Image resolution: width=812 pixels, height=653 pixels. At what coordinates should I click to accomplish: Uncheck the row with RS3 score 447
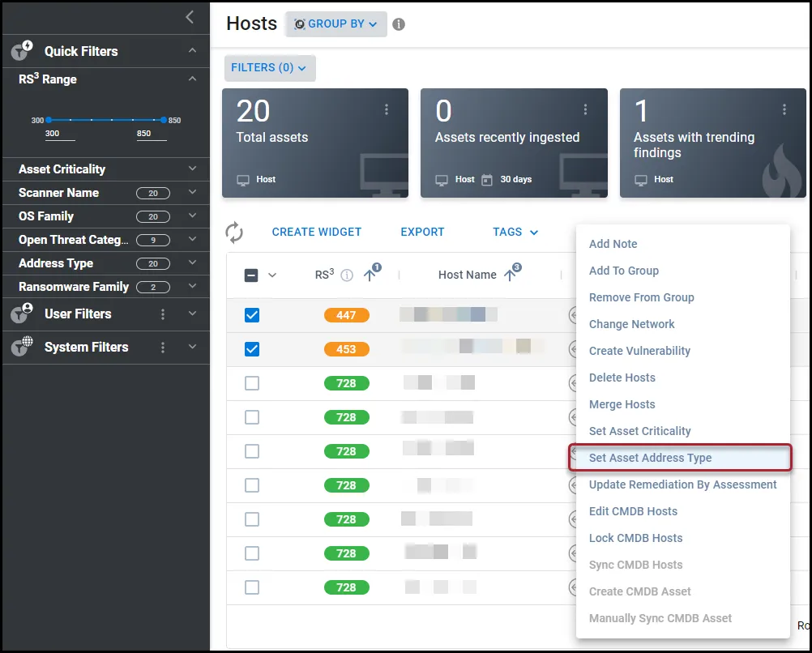[252, 315]
